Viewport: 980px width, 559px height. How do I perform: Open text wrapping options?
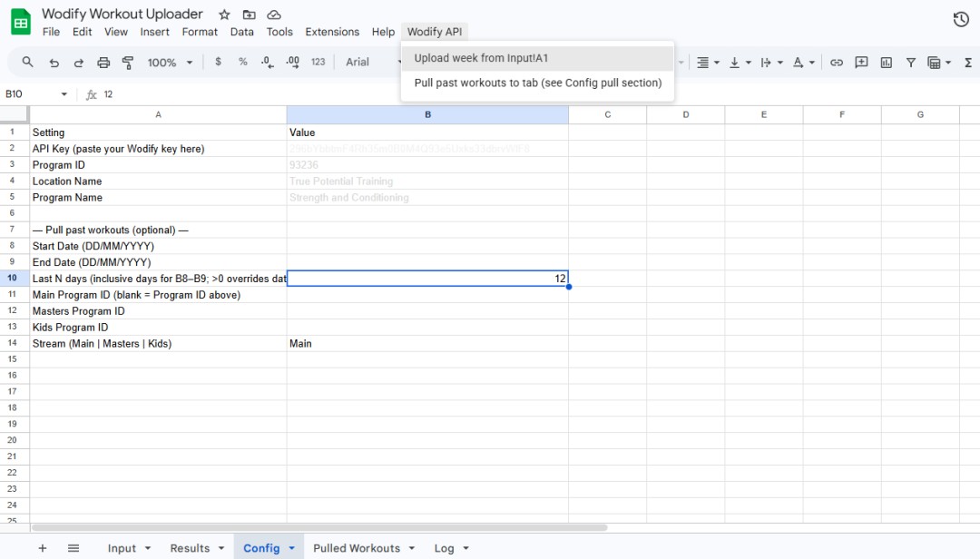pyautogui.click(x=771, y=62)
